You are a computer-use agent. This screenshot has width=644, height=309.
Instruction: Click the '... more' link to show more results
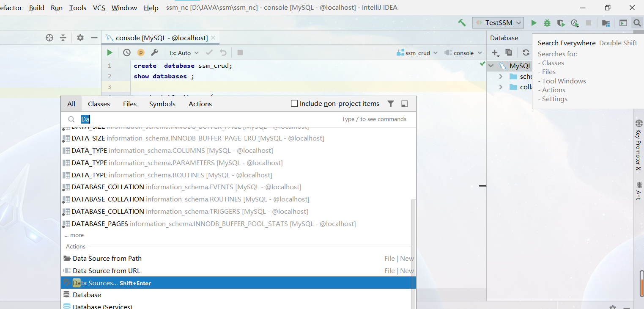pos(74,235)
